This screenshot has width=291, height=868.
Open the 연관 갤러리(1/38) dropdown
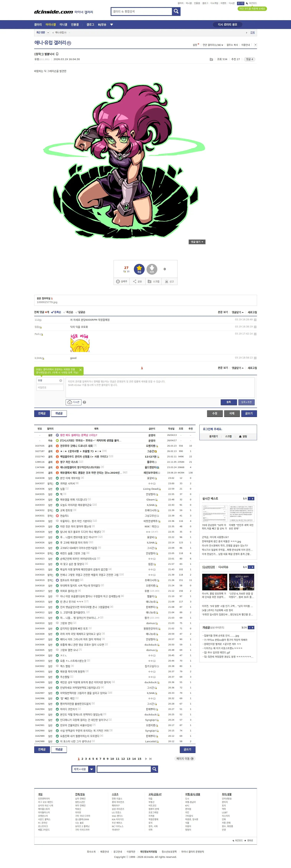pos(213,45)
